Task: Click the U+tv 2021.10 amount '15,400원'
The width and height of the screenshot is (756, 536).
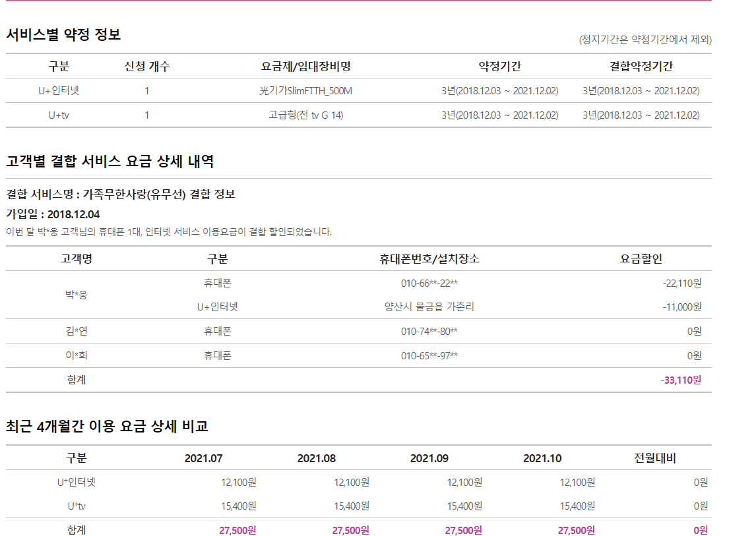Action: tap(577, 506)
